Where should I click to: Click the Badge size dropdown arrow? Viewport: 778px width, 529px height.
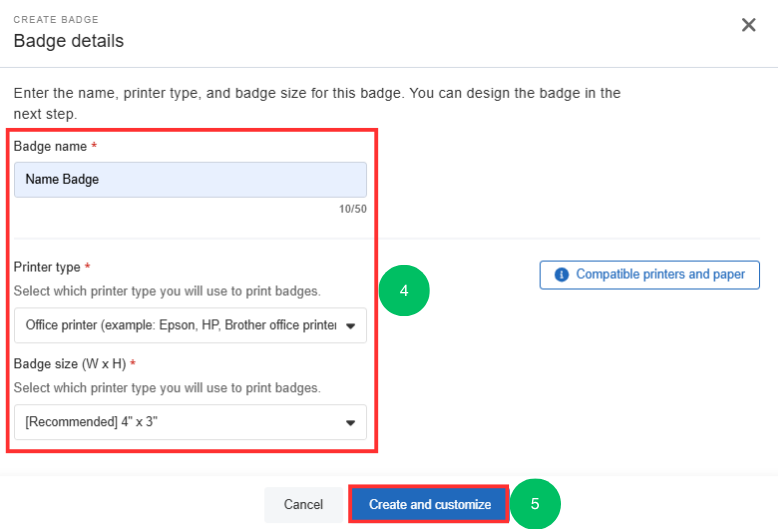pos(350,423)
